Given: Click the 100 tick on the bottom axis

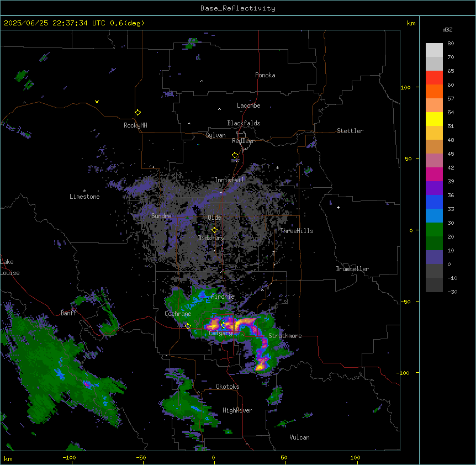Looking at the screenshot, I should click(x=355, y=457).
